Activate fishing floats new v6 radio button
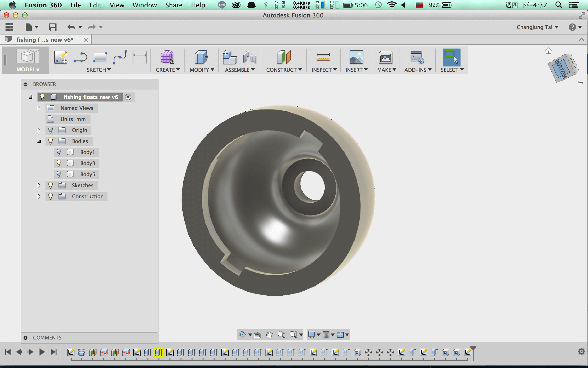 coord(128,97)
